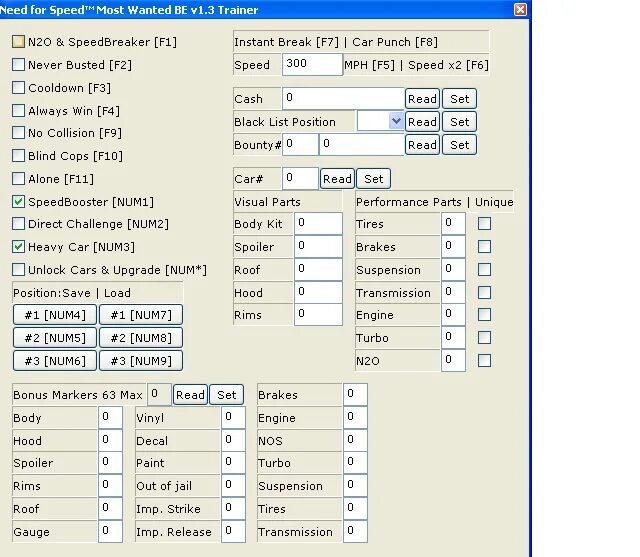Check Unique box for Transmission part

tap(484, 292)
